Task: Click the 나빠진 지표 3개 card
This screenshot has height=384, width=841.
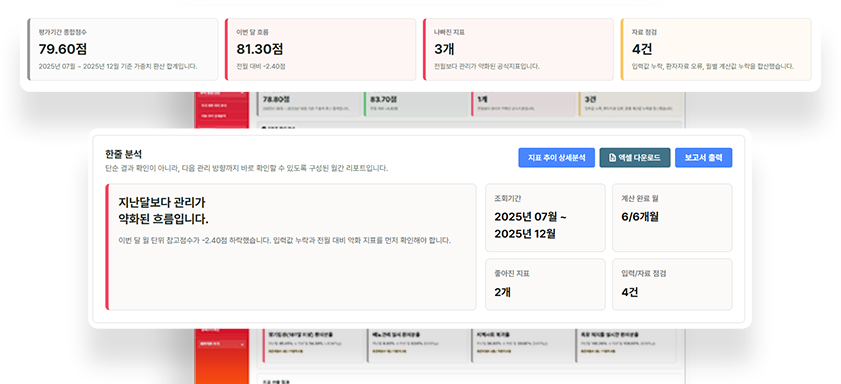Action: coord(518,49)
